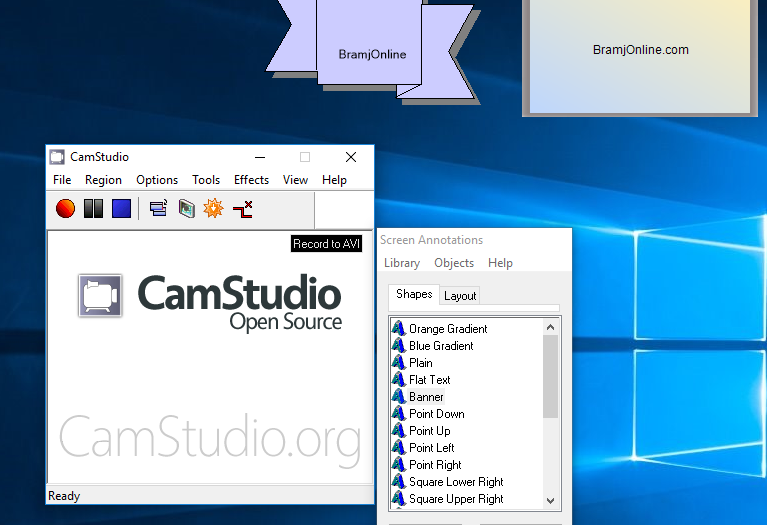This screenshot has width=767, height=525.
Task: Click the CamStudio title bar app icon
Action: tap(57, 157)
